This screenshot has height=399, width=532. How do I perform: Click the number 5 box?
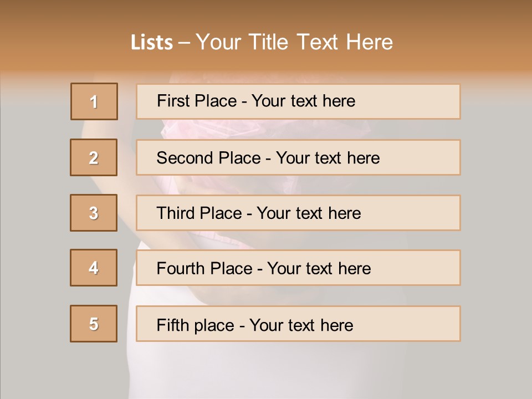(x=94, y=324)
